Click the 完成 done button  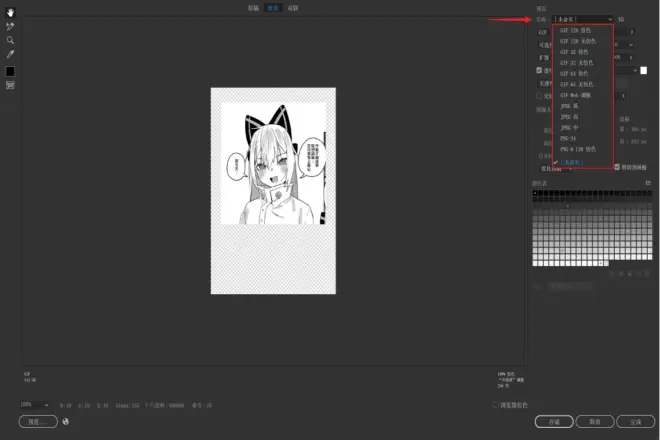click(636, 421)
